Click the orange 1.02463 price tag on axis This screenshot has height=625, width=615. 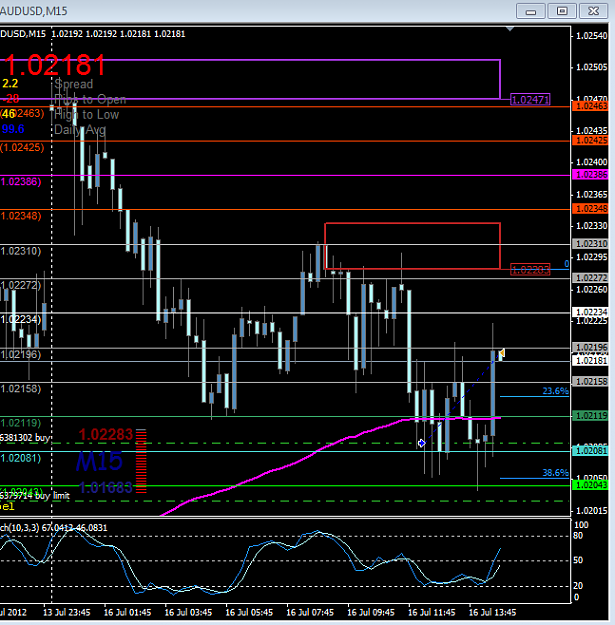click(x=590, y=106)
